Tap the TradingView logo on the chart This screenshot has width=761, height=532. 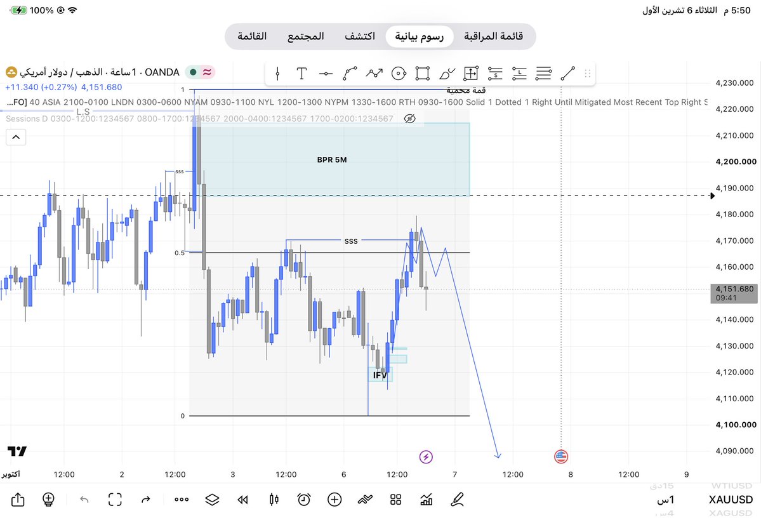17,451
